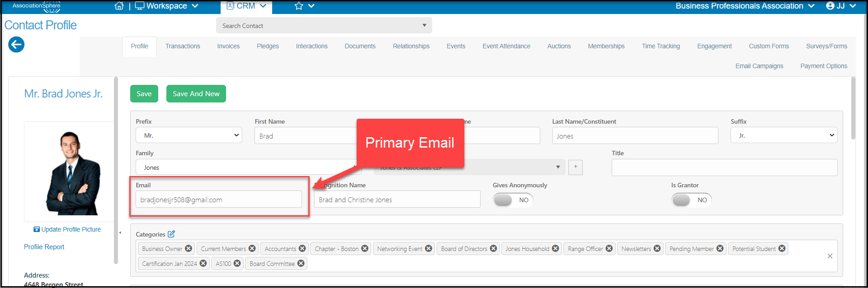Expand the Prefix dropdown showing Mr.
This screenshot has height=288, width=868.
point(189,135)
